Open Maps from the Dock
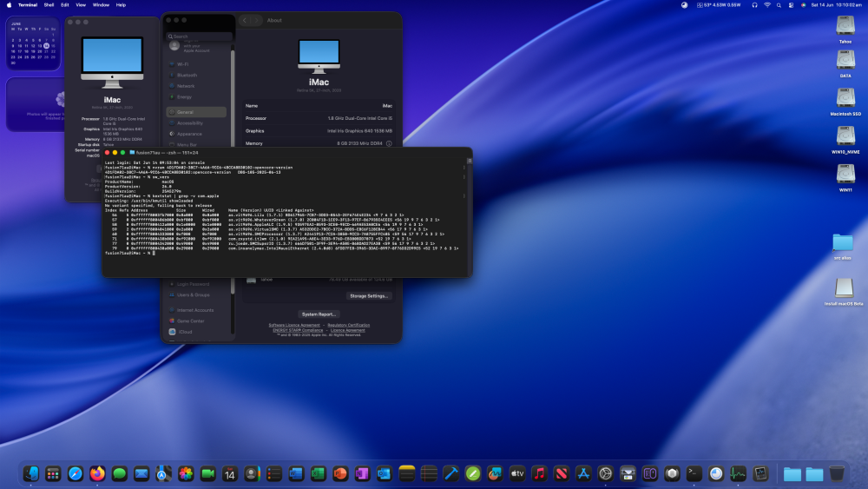This screenshot has height=489, width=868. coord(163,473)
